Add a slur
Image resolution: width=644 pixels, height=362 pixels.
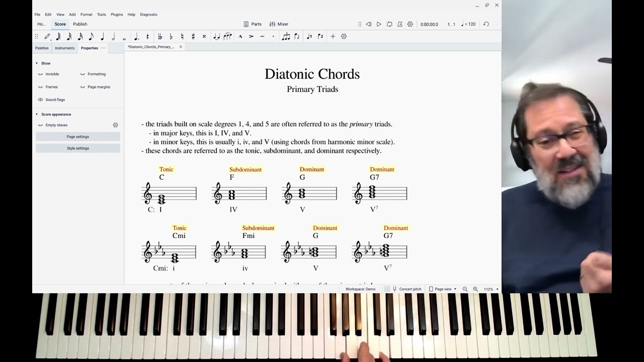point(227,36)
